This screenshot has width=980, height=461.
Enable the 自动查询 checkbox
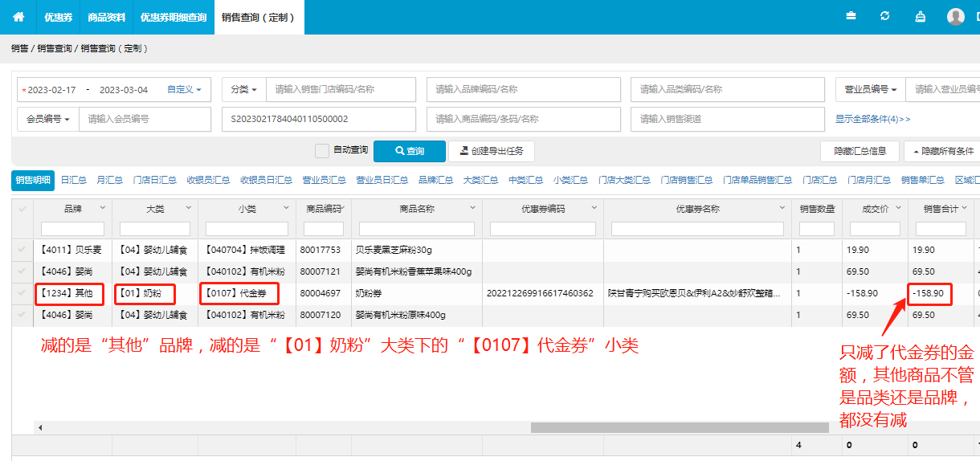click(x=322, y=150)
